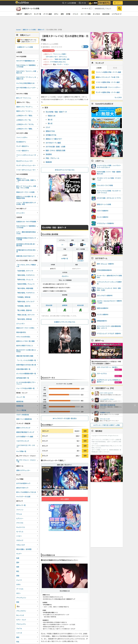The height and width of the screenshot is (644, 138).
Task: Vote 投票 for Dランク
Action: pyautogui.click(x=85, y=456)
